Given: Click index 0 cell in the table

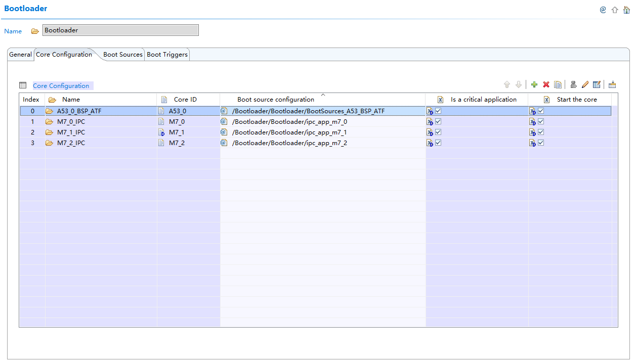Looking at the screenshot, I should point(32,111).
